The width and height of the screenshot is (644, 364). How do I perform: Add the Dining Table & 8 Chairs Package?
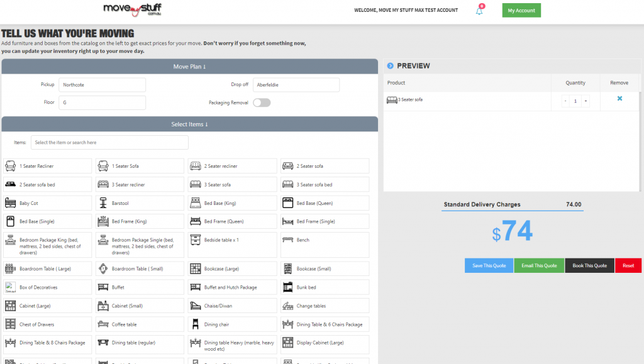pyautogui.click(x=48, y=345)
